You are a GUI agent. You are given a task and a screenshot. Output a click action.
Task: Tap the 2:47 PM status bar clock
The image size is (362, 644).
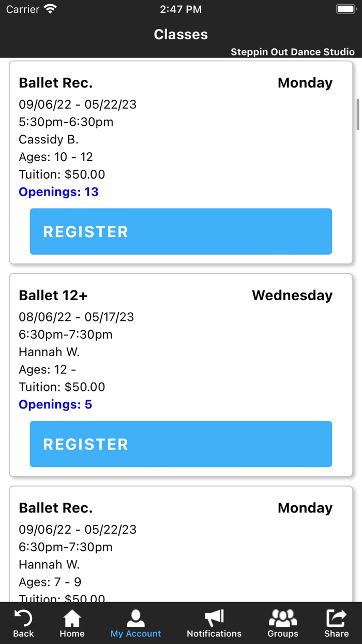tap(181, 9)
